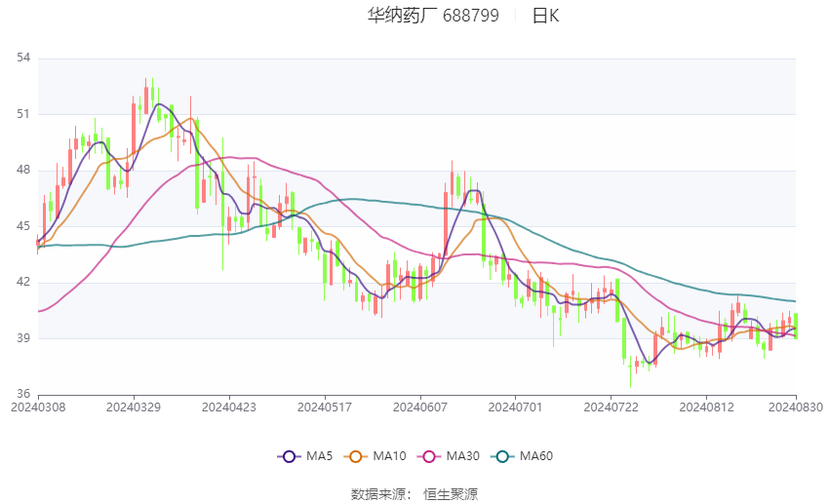This screenshot has width=829, height=504.
Task: Click y-axis value 36
Action: tap(23, 394)
